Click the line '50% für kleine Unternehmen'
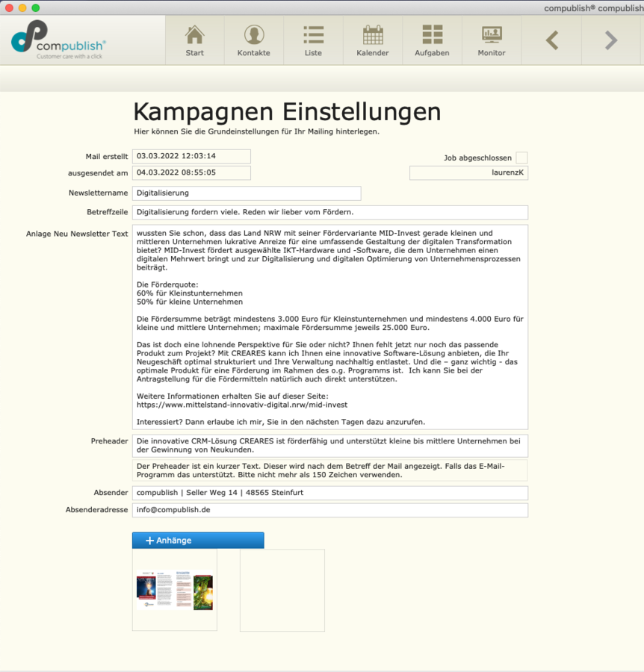 pyautogui.click(x=190, y=302)
